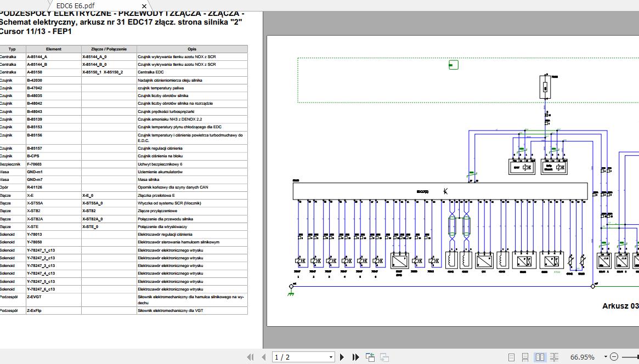This screenshot has width=639, height=364.
Task: Click the next view navigation icon
Action: pyautogui.click(x=384, y=356)
